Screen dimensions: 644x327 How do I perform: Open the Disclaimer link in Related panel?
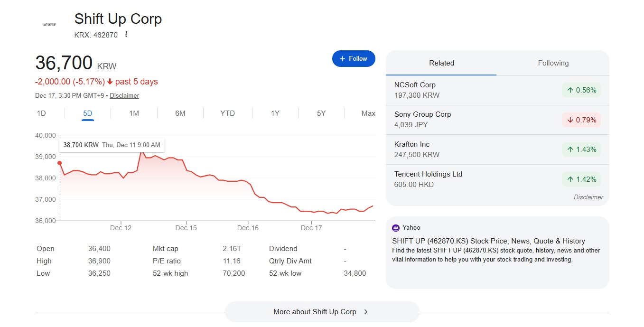pyautogui.click(x=588, y=197)
